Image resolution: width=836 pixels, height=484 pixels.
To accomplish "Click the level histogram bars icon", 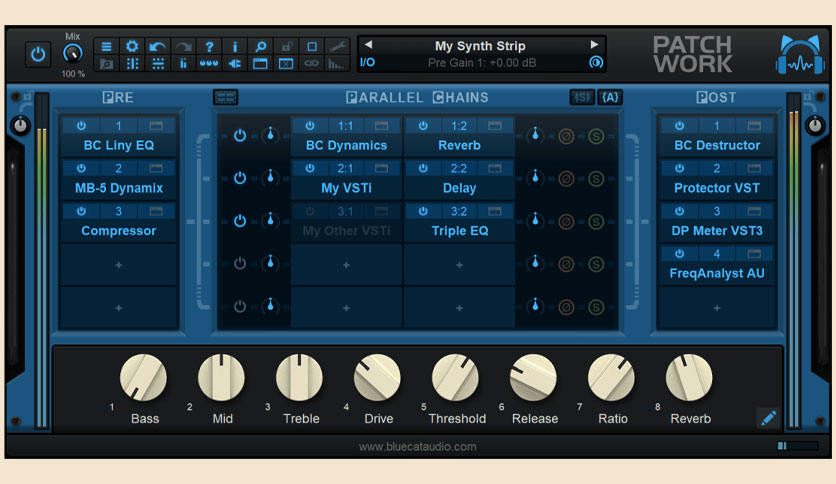I will click(x=336, y=64).
